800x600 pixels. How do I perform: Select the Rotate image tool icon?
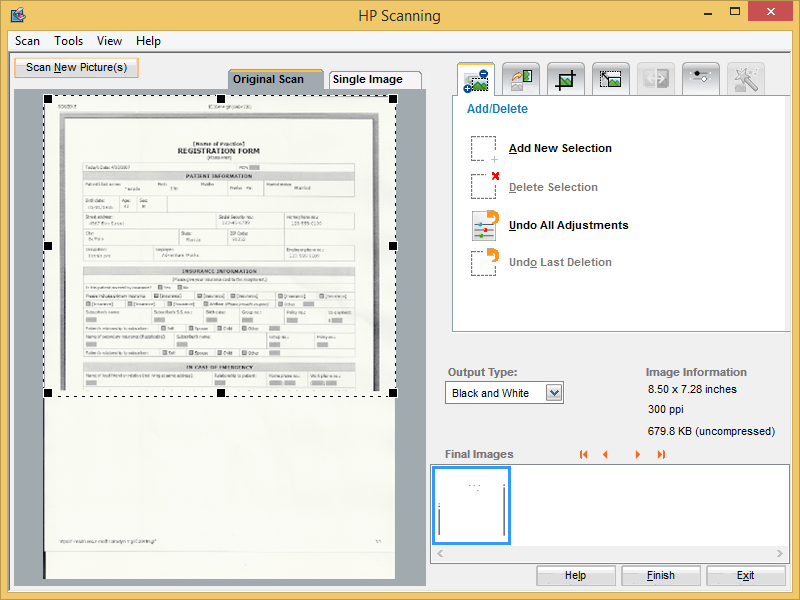coord(520,79)
